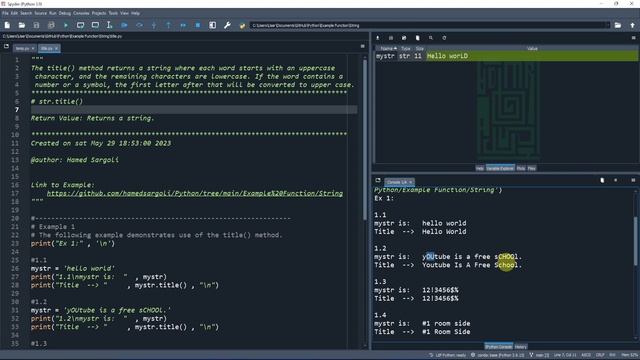Click Clear console icon in IPython pane
This screenshot has height=360, width=640.
click(602, 180)
